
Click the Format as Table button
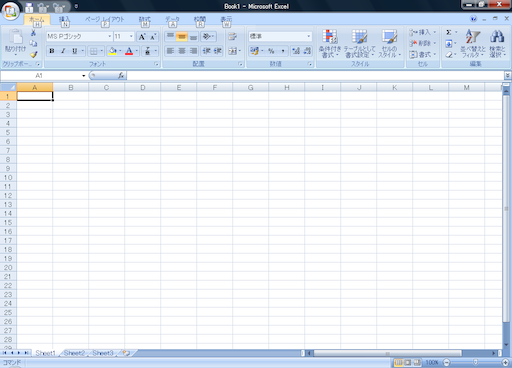pos(359,43)
